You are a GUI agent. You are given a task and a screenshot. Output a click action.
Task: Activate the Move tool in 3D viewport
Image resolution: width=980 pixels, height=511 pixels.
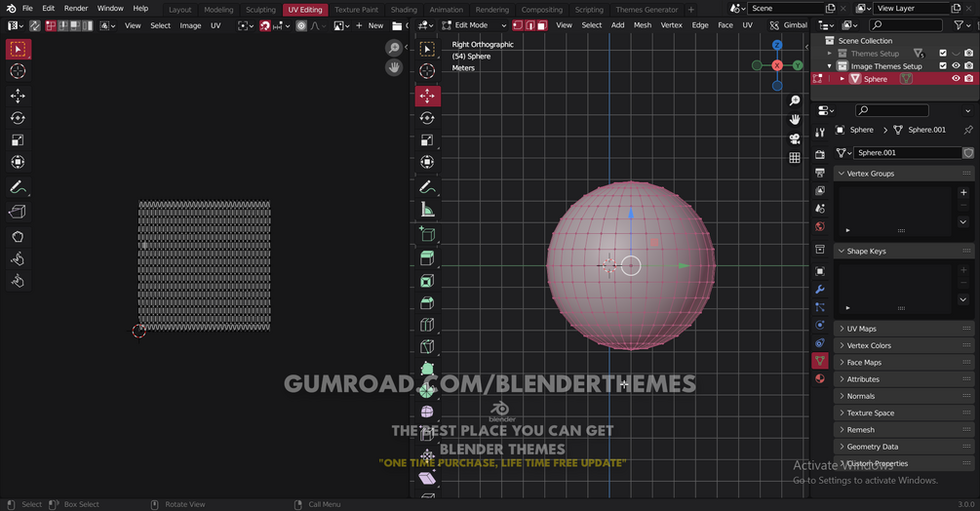(427, 96)
